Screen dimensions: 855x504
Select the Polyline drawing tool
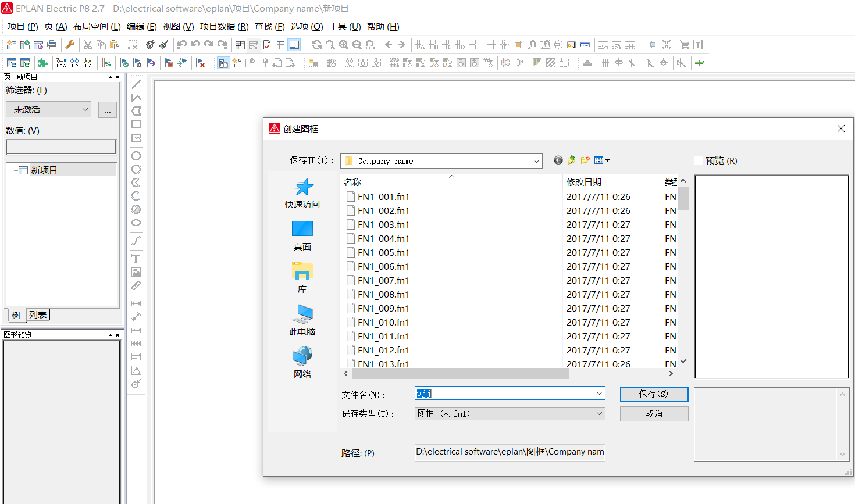click(x=136, y=98)
